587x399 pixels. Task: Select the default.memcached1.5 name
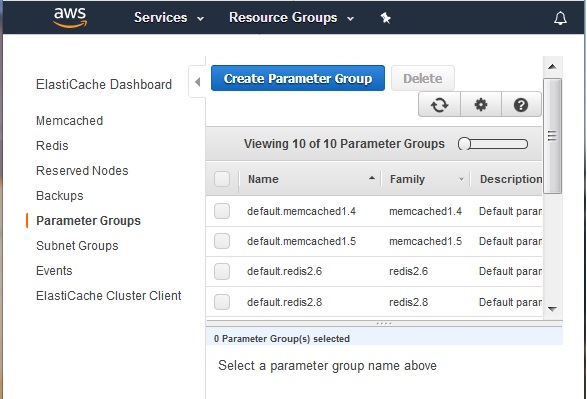tap(301, 241)
